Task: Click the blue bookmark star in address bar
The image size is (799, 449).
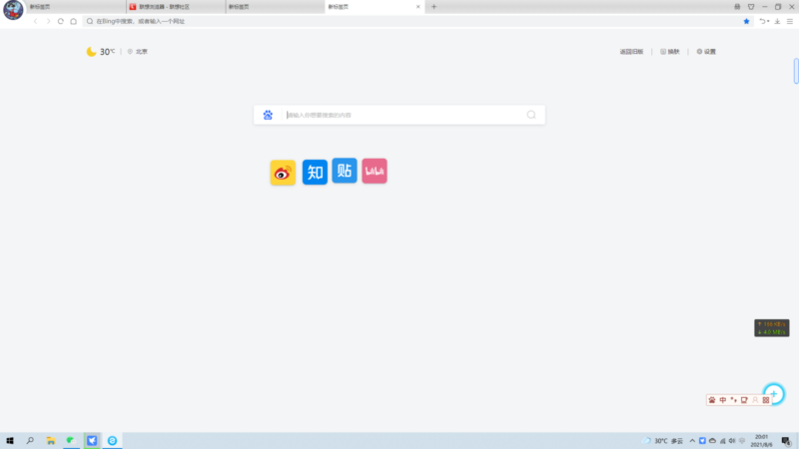Action: 746,21
